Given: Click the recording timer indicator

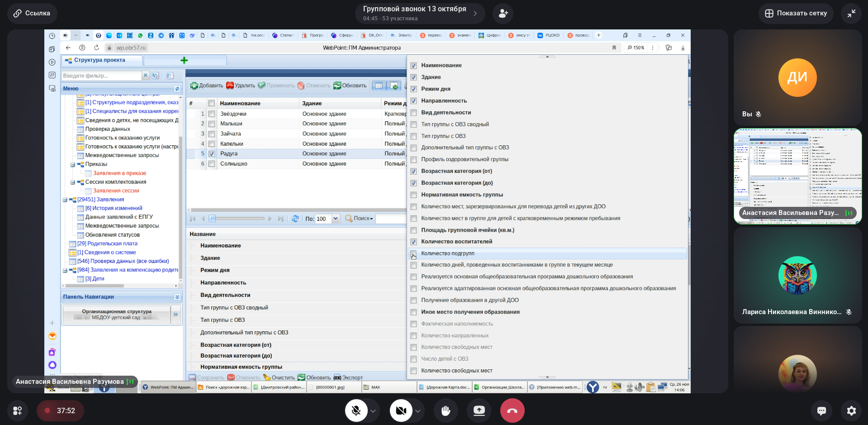Looking at the screenshot, I should click(x=60, y=411).
